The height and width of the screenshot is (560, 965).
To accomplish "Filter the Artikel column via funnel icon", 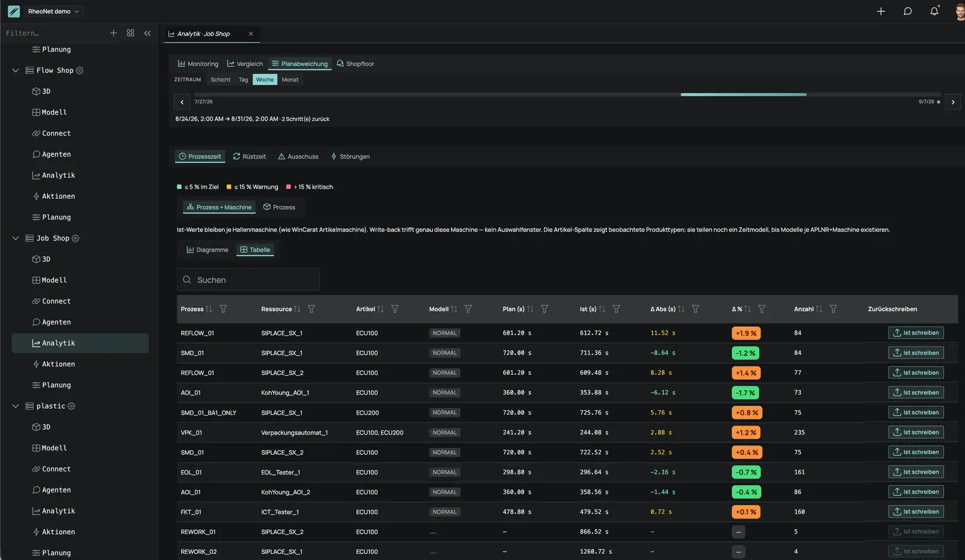I will [395, 309].
